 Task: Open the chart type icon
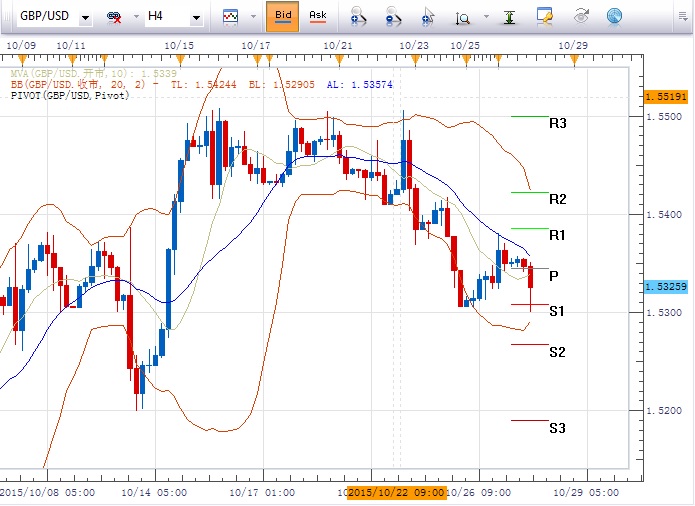click(x=230, y=17)
